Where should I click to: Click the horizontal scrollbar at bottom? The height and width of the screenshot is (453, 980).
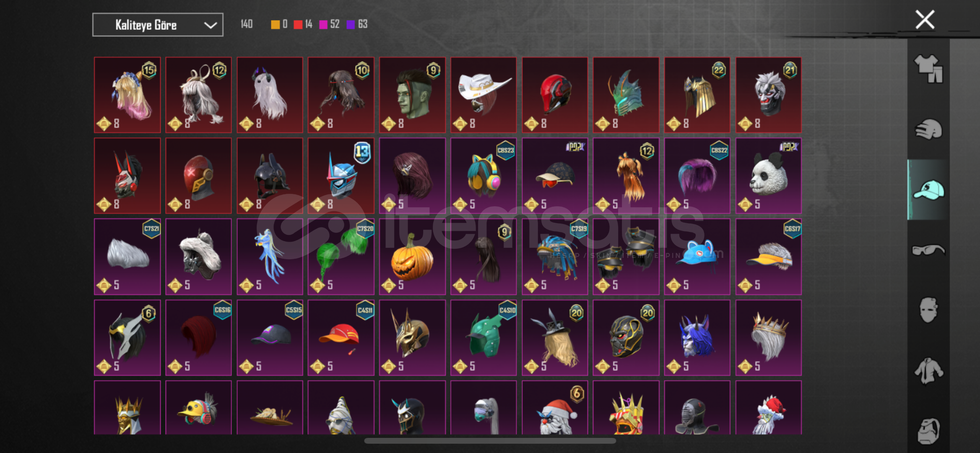[490, 441]
